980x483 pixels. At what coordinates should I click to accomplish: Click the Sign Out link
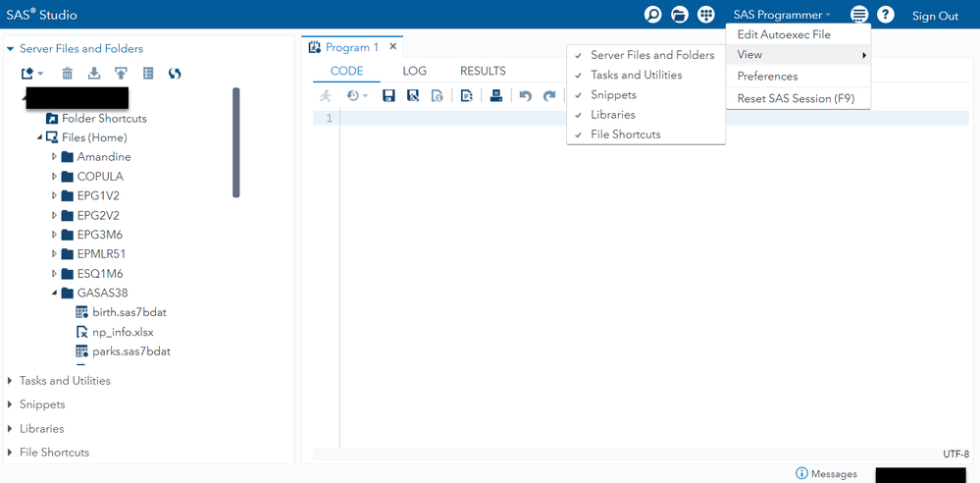click(x=935, y=16)
